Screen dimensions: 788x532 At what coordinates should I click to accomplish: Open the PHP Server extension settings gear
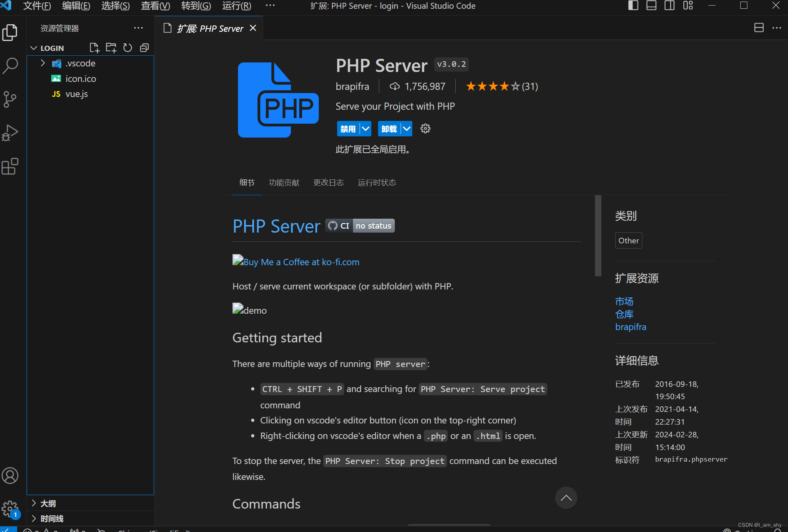click(425, 129)
